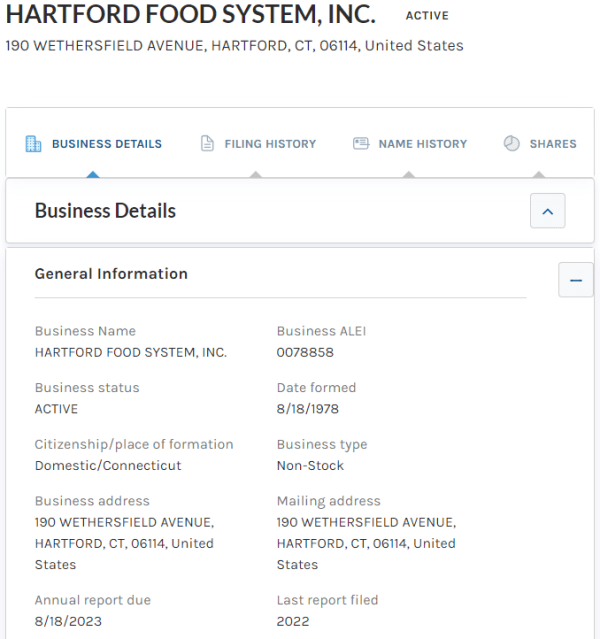Click the Business ALEI number 0078858
600x639 pixels.
click(x=305, y=353)
